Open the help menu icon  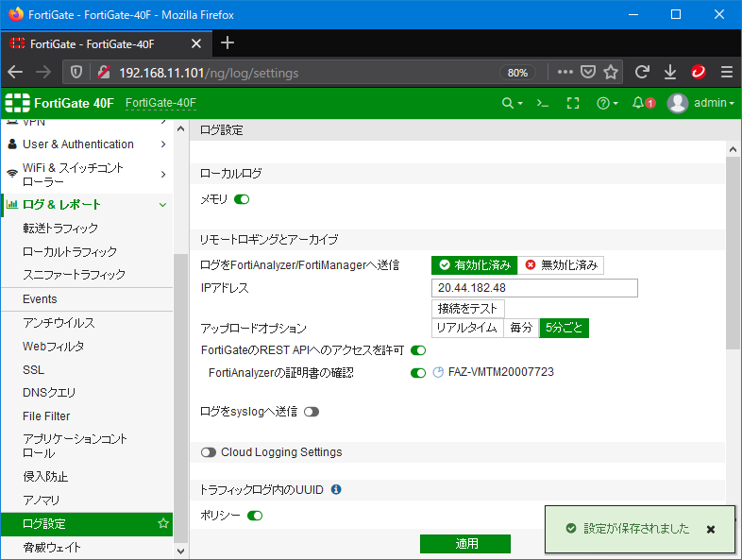point(607,103)
